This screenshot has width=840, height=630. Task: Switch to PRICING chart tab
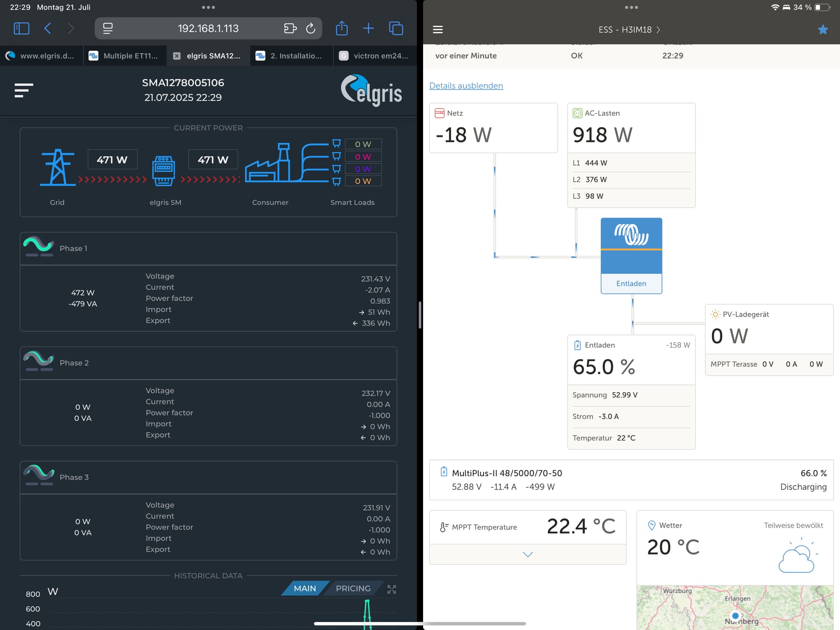click(x=353, y=588)
